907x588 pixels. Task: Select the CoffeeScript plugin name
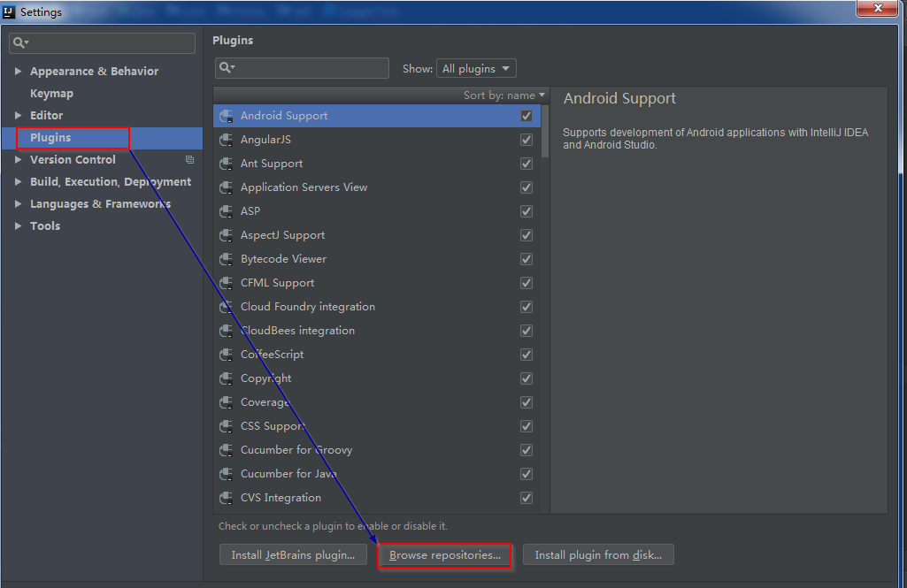coord(272,355)
